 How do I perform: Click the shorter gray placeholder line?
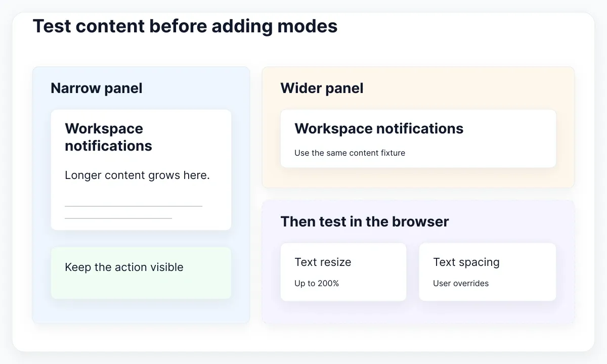click(118, 218)
